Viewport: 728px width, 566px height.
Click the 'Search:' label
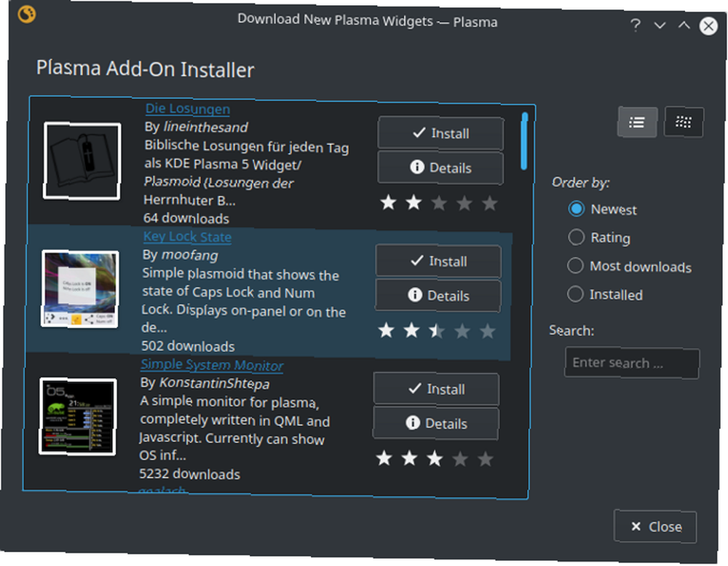click(571, 331)
